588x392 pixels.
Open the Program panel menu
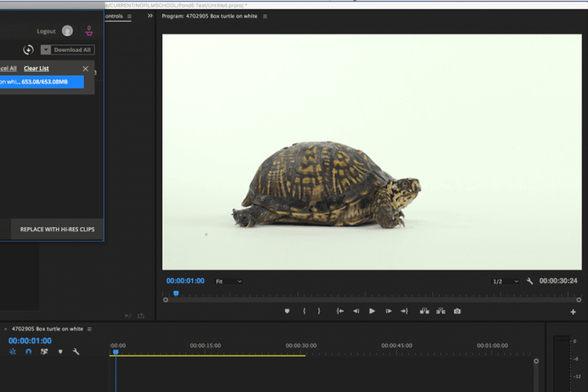tap(265, 16)
